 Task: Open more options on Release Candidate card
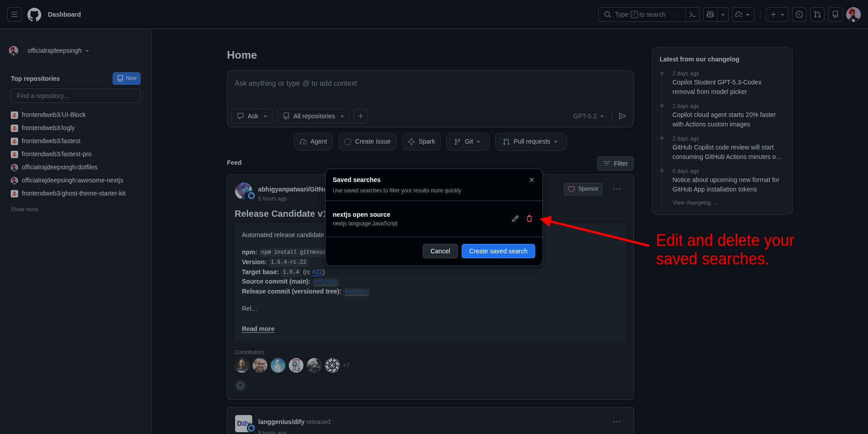[x=617, y=189]
